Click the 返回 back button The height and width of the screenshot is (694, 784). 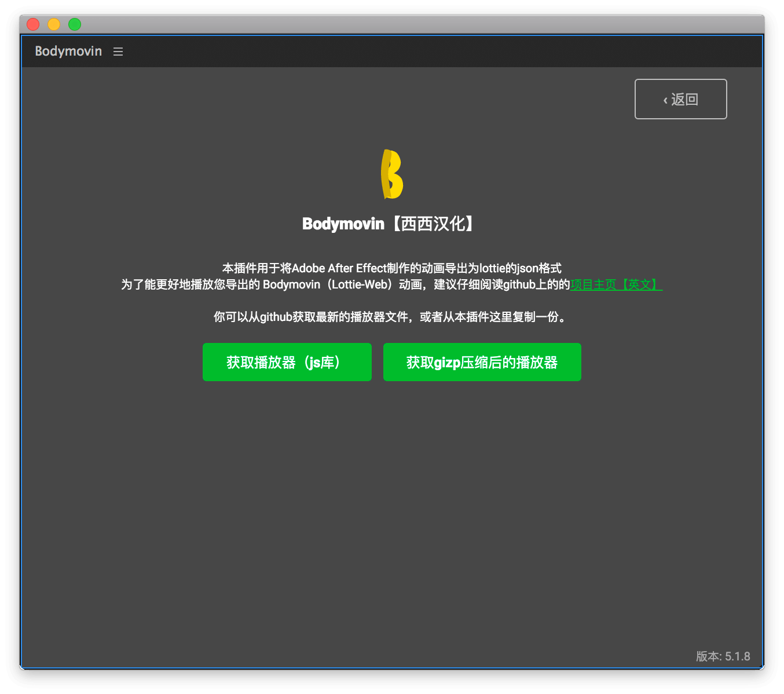pos(680,99)
